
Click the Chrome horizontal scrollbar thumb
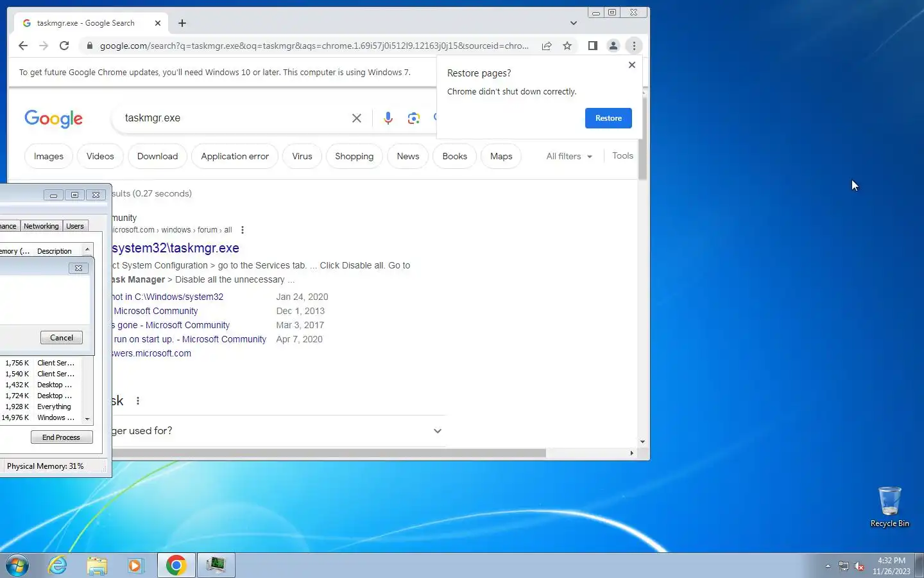[x=329, y=453]
